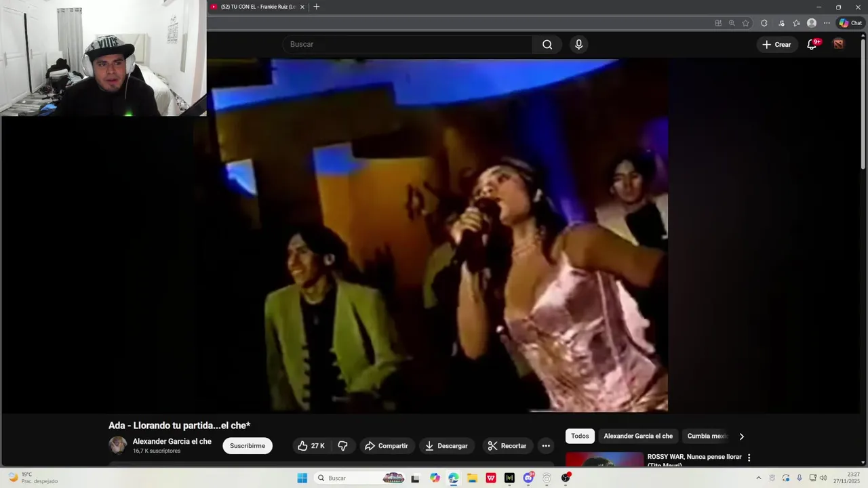
Task: Open Windows Start menu
Action: 302,478
